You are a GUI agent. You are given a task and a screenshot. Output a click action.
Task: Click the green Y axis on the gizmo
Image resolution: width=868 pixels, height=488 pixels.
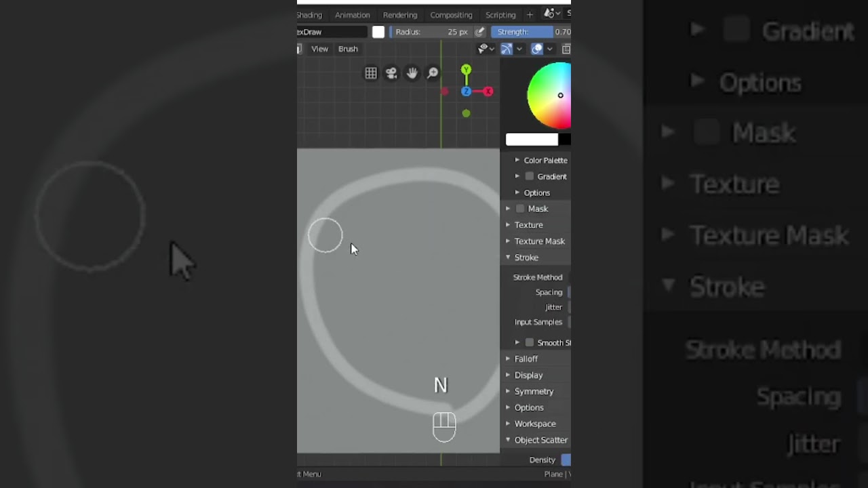466,70
